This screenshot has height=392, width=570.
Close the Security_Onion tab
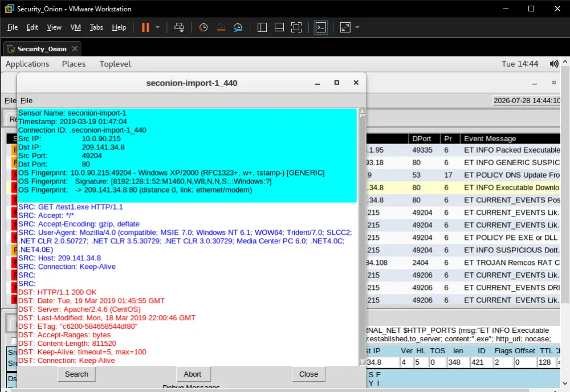(75, 48)
